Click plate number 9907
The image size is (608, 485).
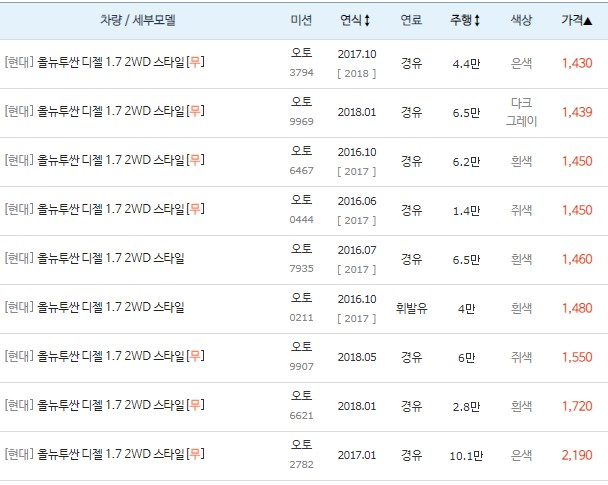coord(301,367)
